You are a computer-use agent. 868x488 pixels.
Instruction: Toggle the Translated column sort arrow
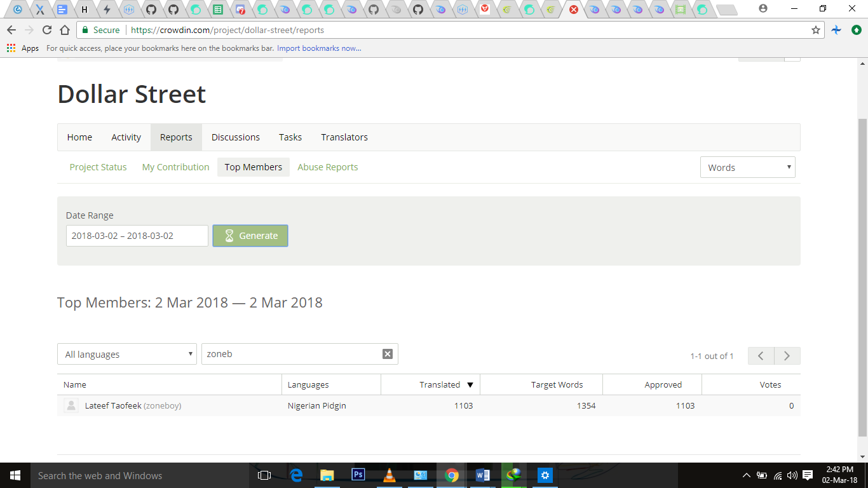[x=470, y=384]
